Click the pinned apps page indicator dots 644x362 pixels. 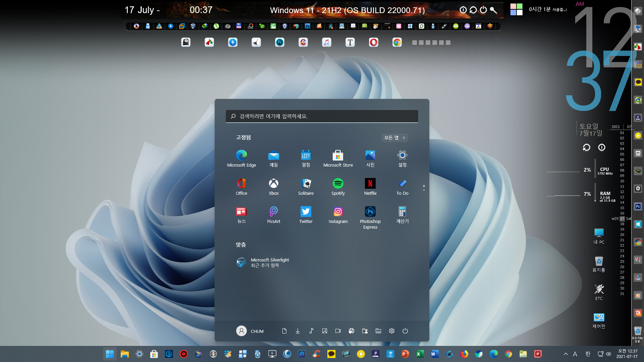(x=424, y=188)
